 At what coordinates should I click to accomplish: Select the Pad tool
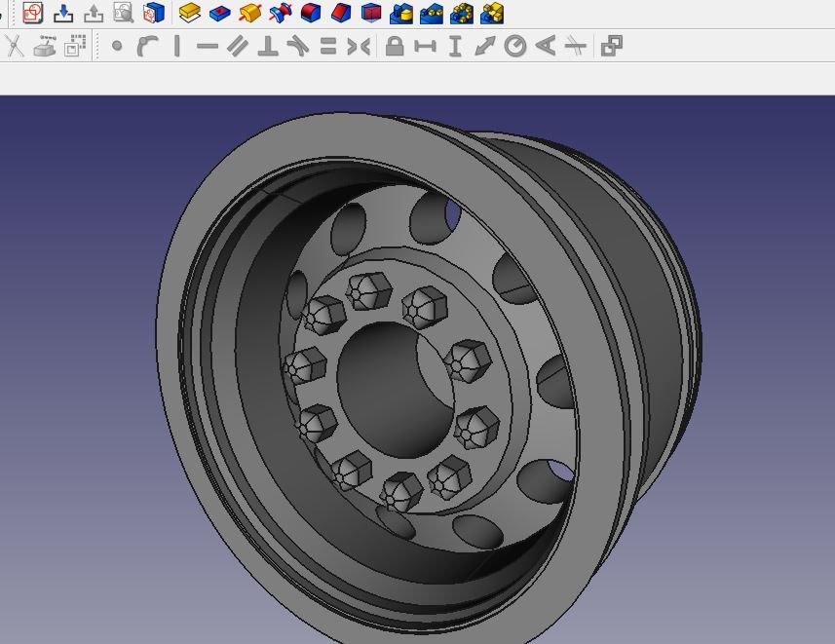pyautogui.click(x=190, y=13)
